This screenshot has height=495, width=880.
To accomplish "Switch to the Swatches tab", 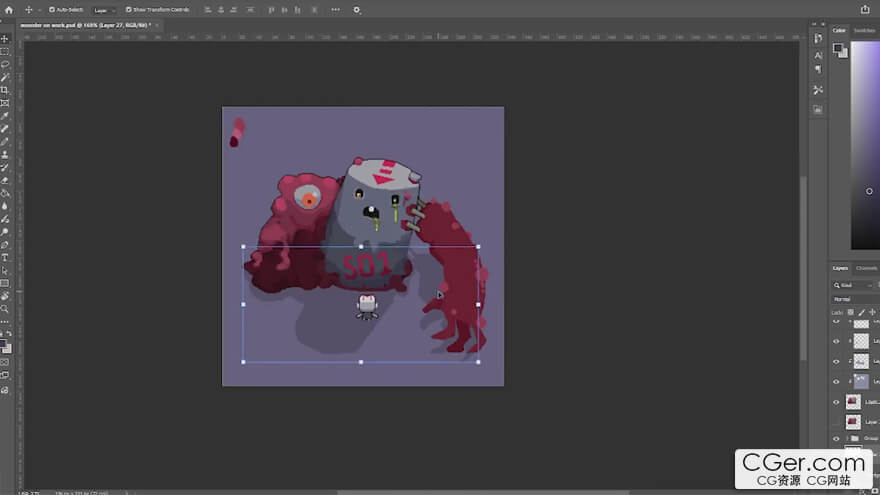I will tap(864, 30).
